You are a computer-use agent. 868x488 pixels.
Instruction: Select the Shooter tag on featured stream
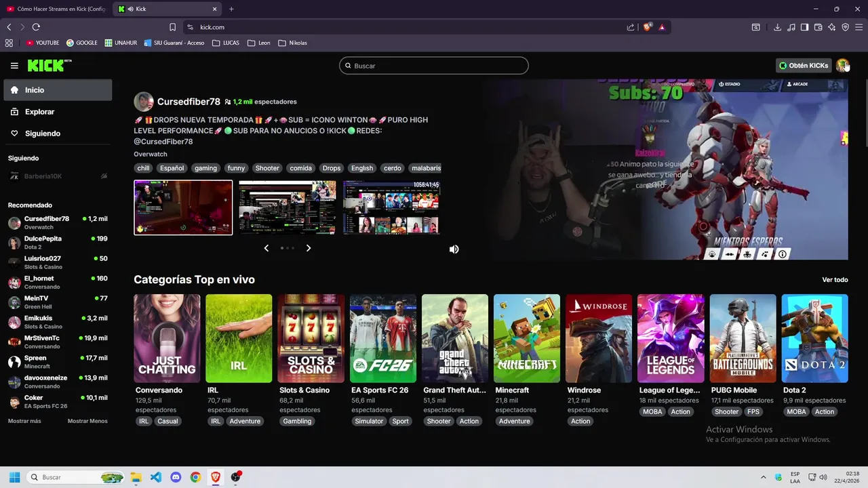tap(267, 168)
